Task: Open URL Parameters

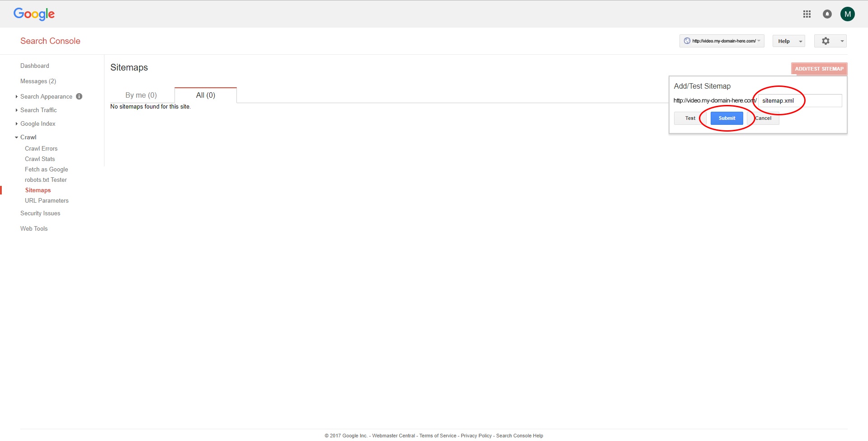Action: (x=47, y=200)
